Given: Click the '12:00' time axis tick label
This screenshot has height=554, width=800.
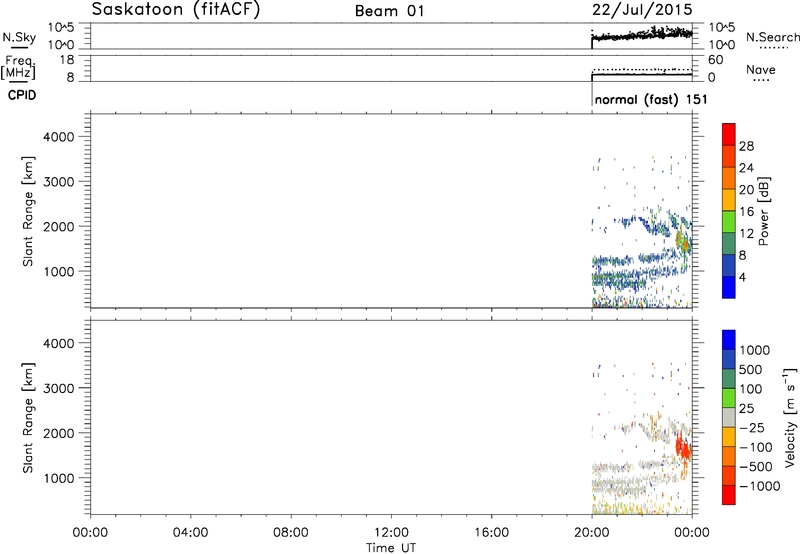Looking at the screenshot, I should point(391,533).
